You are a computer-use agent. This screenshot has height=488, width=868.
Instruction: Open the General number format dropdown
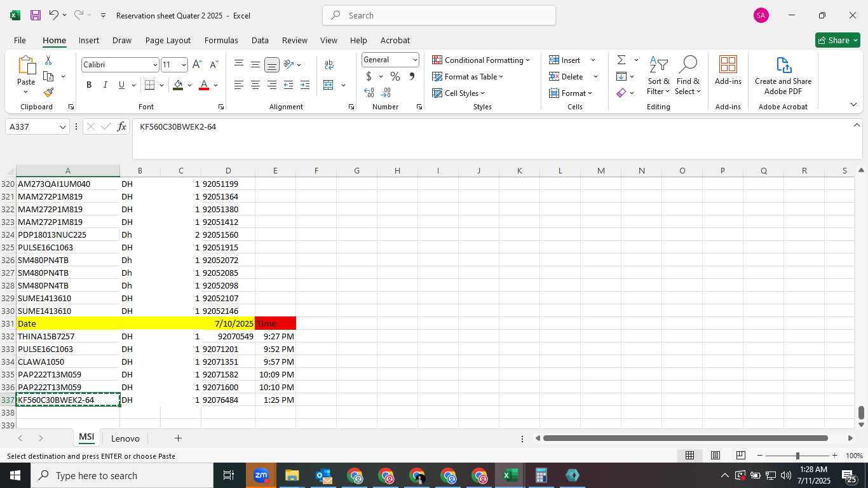(415, 60)
